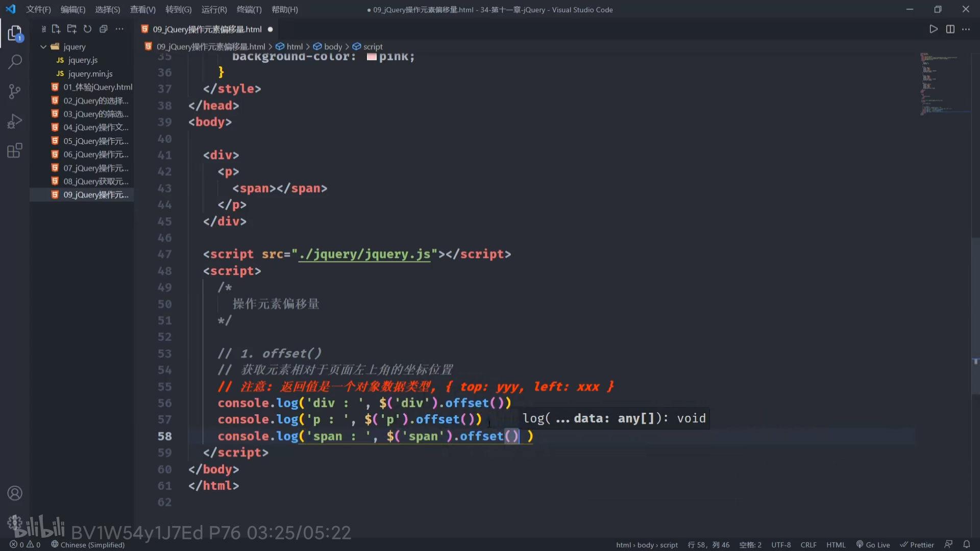
Task: Open the Search view in activity bar
Action: coord(15,62)
